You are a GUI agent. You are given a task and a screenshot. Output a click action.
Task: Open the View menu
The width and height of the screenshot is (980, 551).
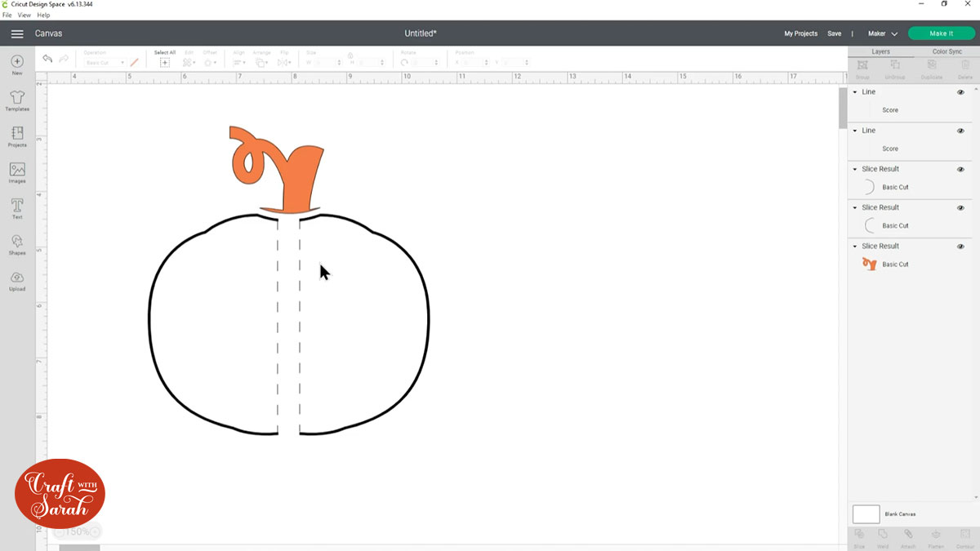24,15
